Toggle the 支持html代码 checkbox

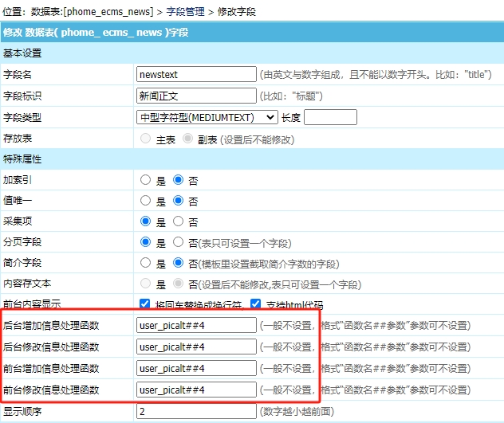coord(256,304)
